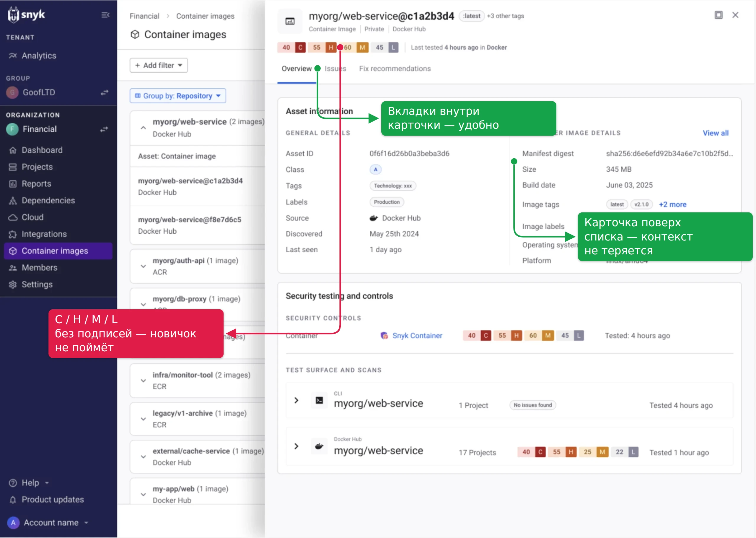756x538 pixels.
Task: Select myorg/web-service@f8e7d6c5 image row
Action: [198, 225]
